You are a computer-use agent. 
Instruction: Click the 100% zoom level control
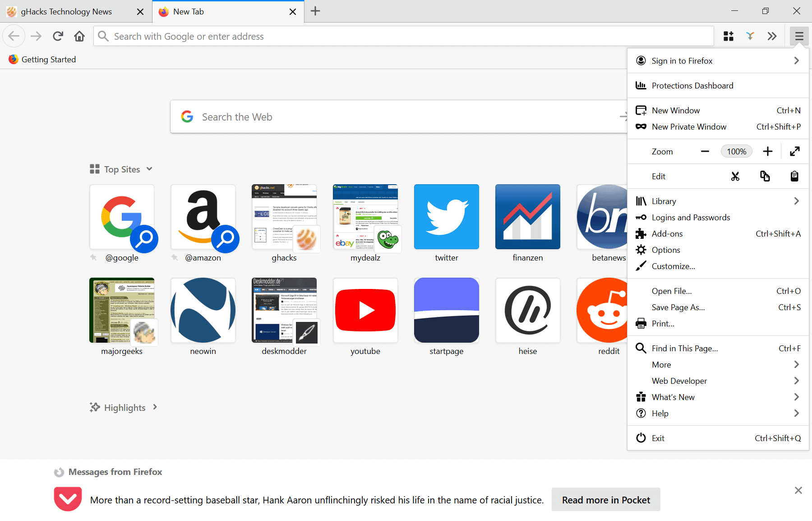click(x=736, y=151)
